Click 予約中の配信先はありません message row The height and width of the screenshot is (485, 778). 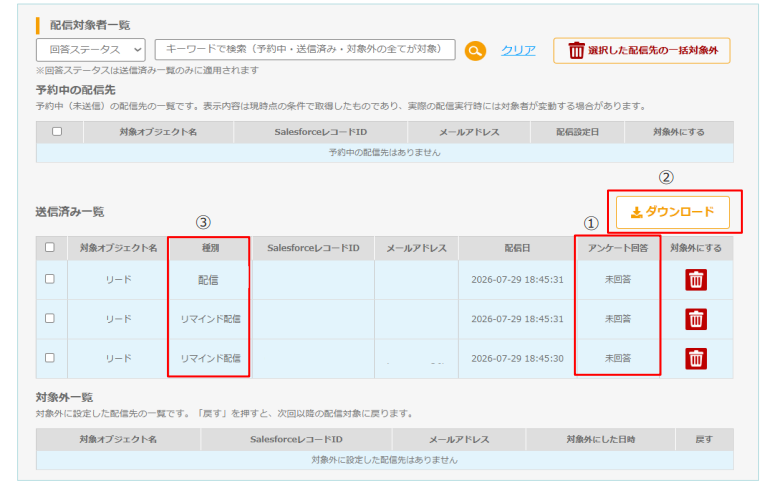click(385, 153)
